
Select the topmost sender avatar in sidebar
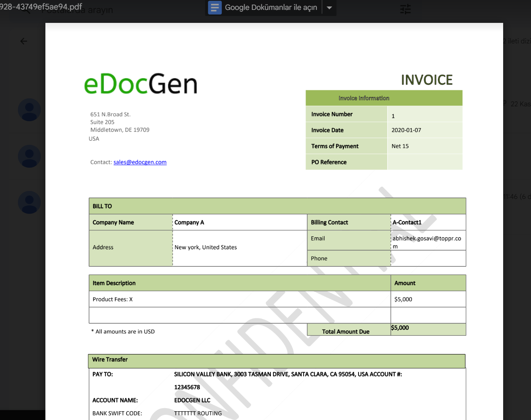(29, 109)
